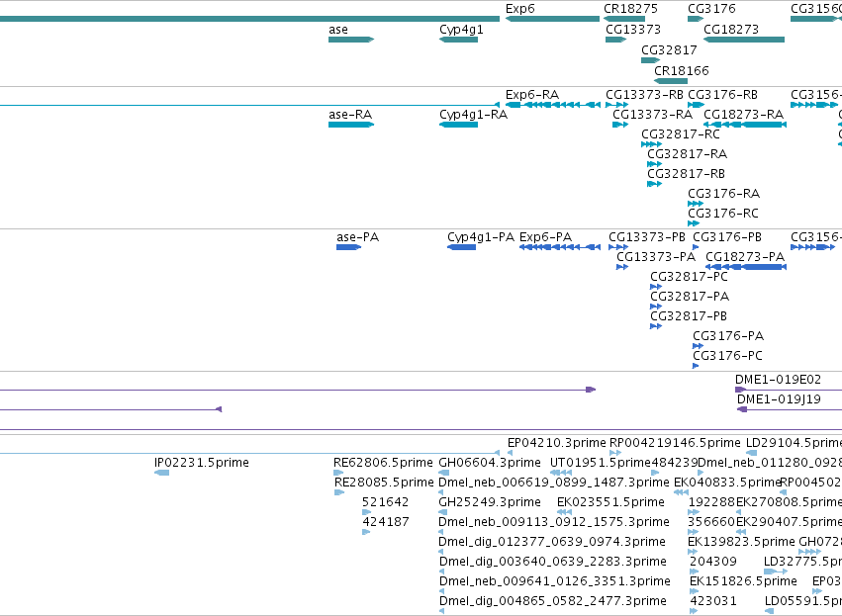The height and width of the screenshot is (616, 842).
Task: Click the Cyp4g1-RA transcript label
Action: pos(473,115)
